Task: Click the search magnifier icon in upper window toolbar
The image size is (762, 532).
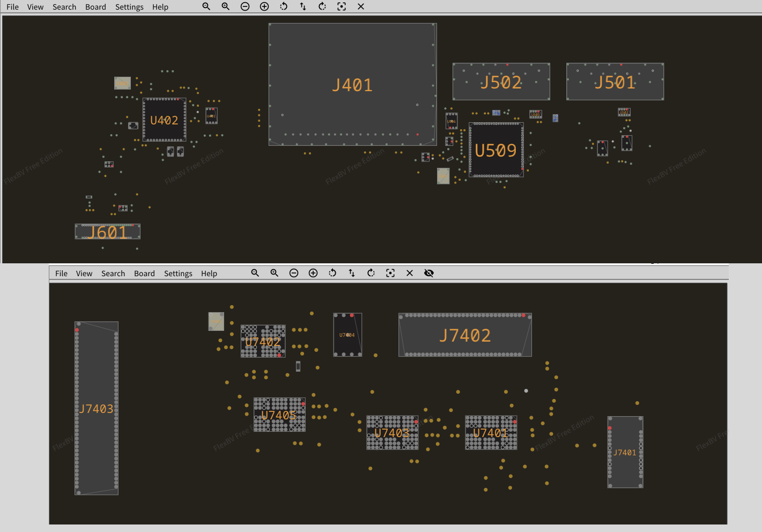Action: 206,6
